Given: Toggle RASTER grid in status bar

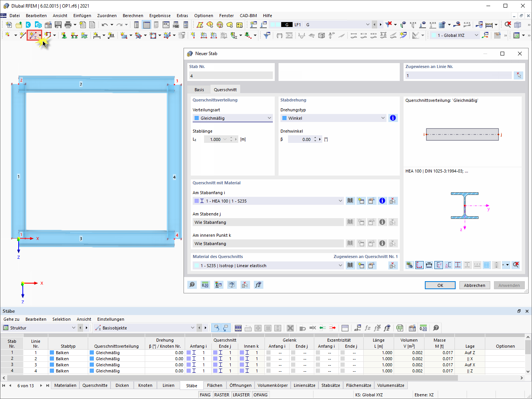Looking at the screenshot, I should coord(222,395).
